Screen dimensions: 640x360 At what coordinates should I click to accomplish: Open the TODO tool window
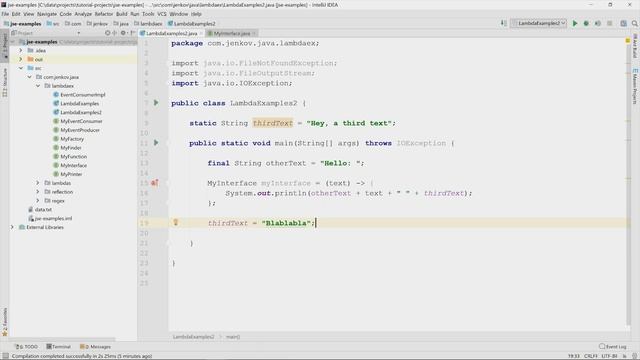pos(27,347)
